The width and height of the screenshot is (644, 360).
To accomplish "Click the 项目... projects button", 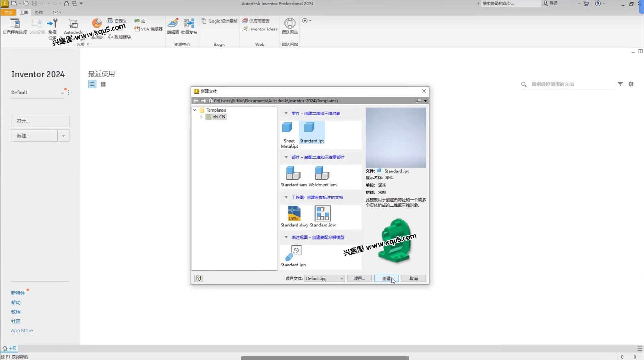I will point(359,278).
